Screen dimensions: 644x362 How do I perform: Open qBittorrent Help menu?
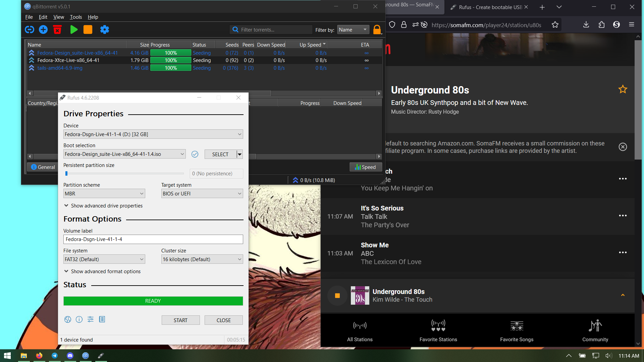(93, 17)
